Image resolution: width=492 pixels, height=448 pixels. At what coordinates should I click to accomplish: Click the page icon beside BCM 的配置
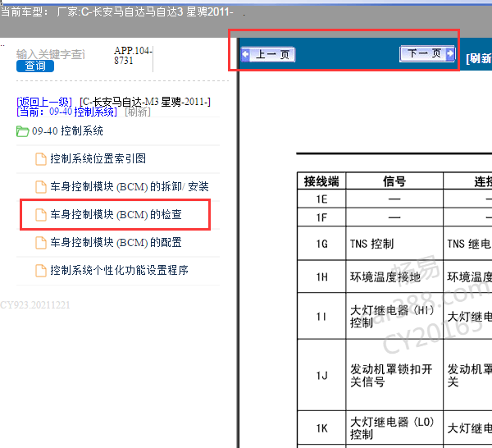[41, 243]
